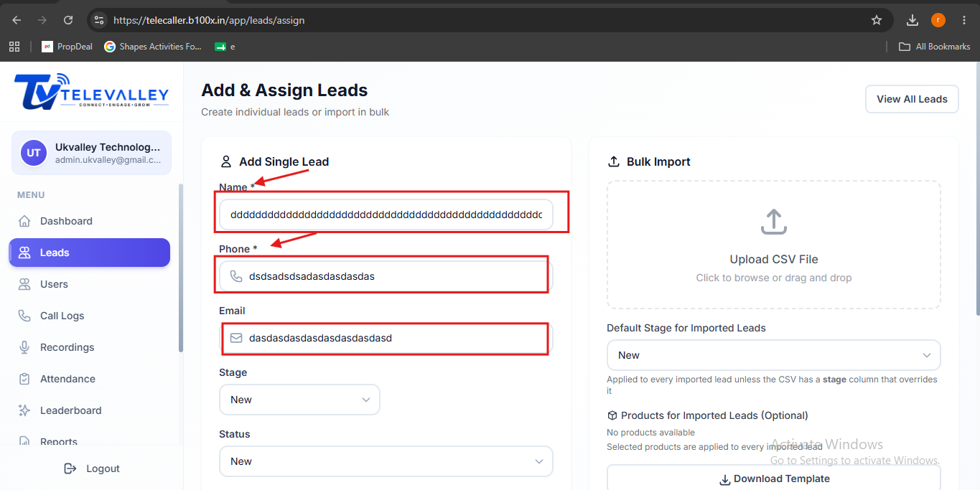Open browser downloads icon
Screen dimensions: 980x490
click(x=913, y=20)
